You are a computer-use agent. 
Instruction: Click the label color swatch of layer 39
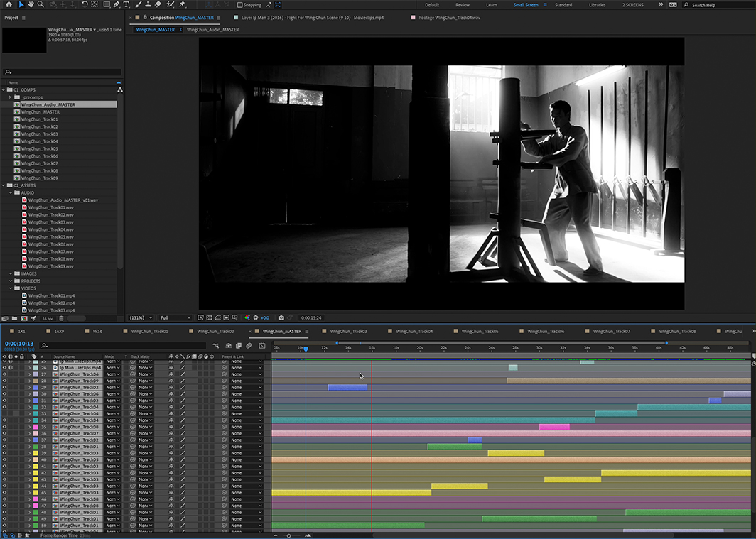pyautogui.click(x=36, y=453)
